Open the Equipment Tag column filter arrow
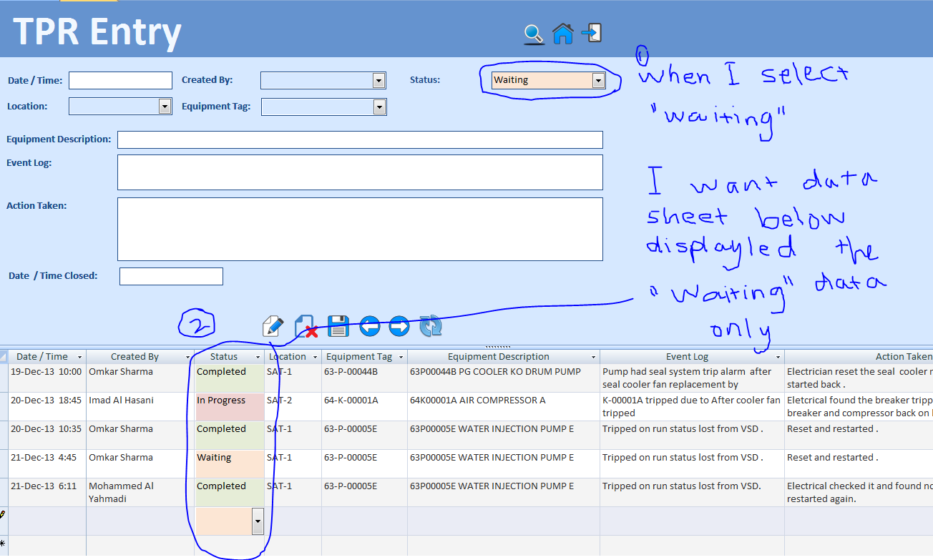Image resolution: width=933 pixels, height=560 pixels. (401, 357)
